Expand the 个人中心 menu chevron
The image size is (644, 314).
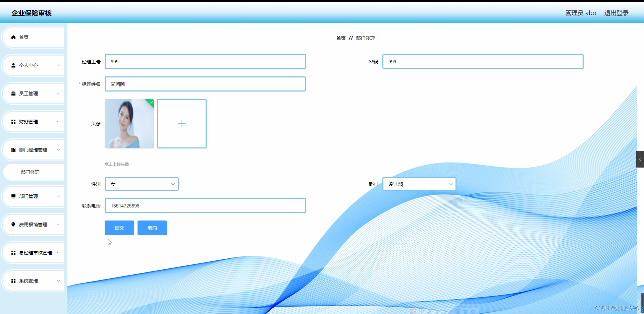pos(58,65)
